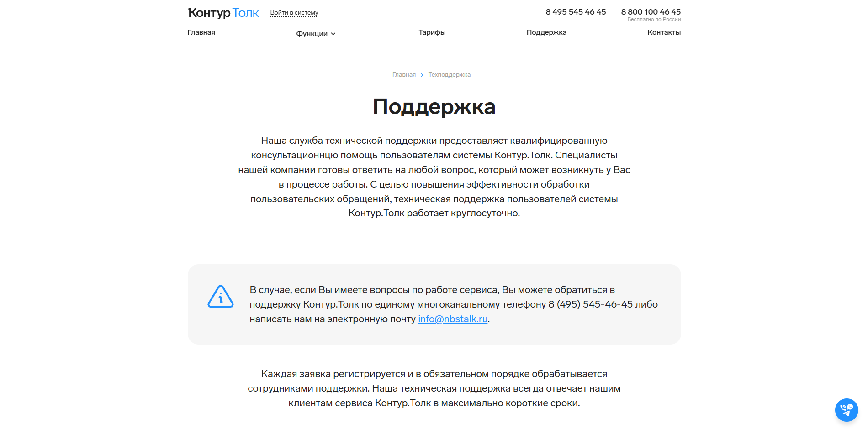Open the chat widget icon
The width and height of the screenshot is (868, 429).
click(847, 410)
